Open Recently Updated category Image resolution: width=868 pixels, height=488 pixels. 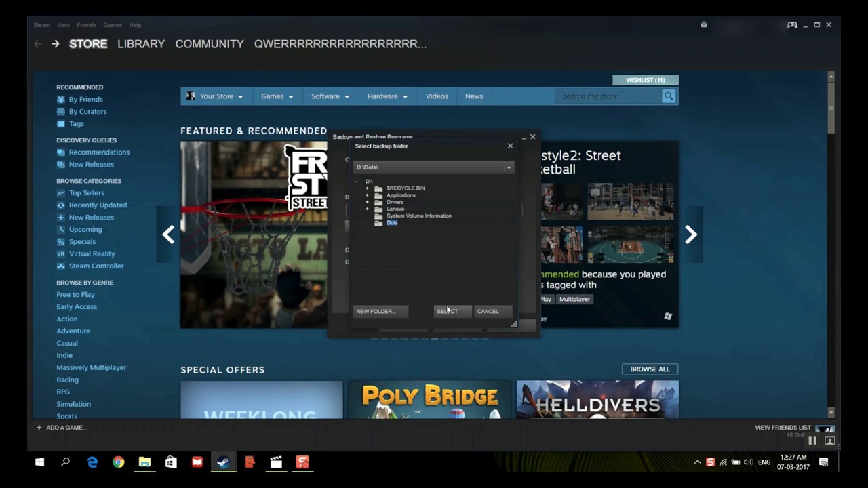[x=98, y=205]
